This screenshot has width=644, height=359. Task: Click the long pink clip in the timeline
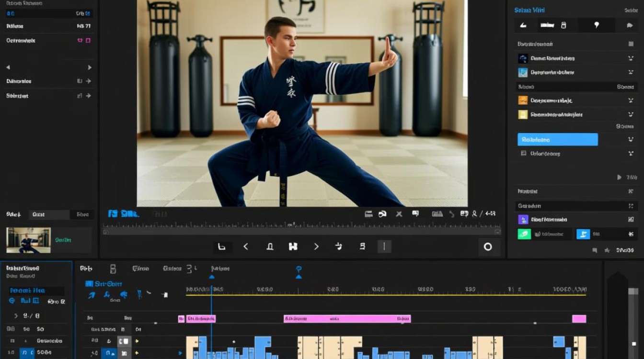tap(347, 319)
